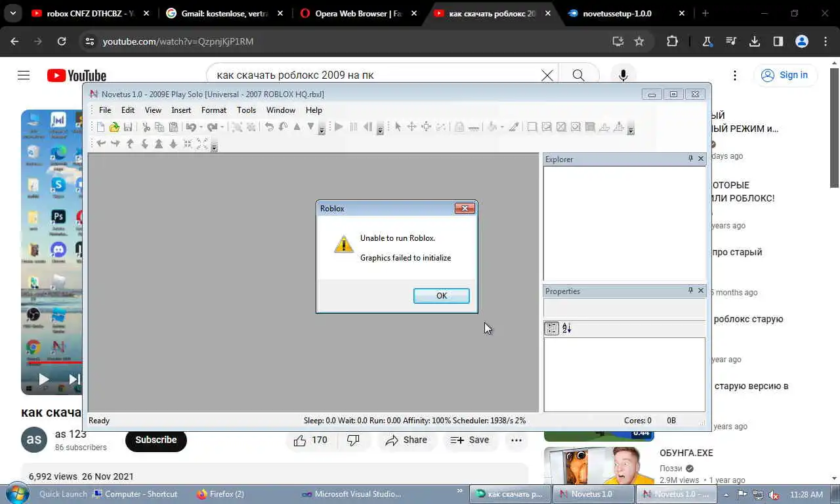The height and width of the screenshot is (504, 840).
Task: Toggle alphabetical sort in Properties panel
Action: (567, 328)
